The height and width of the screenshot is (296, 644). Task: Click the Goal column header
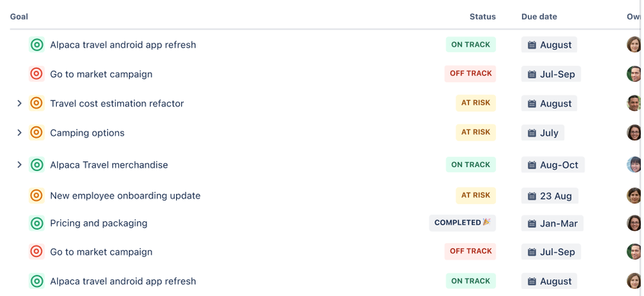tap(19, 17)
